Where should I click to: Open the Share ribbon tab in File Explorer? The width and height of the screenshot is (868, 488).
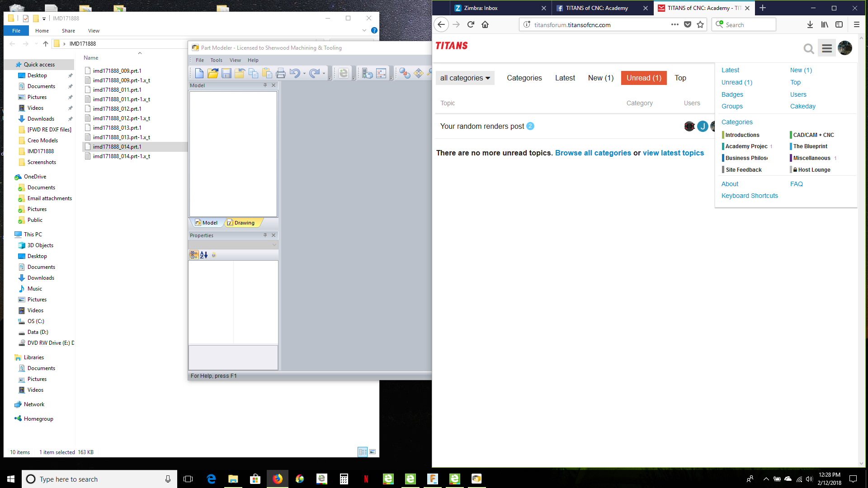pyautogui.click(x=68, y=31)
